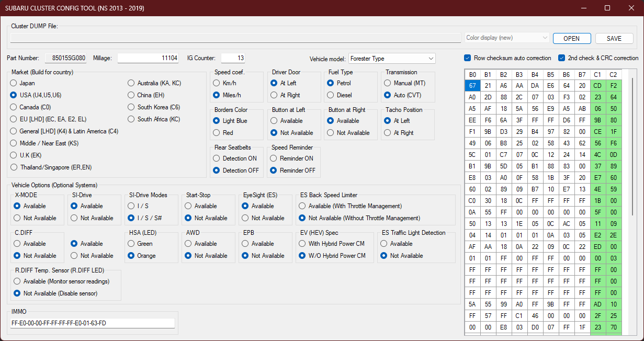Select Red borders color
Screen dimensions: 644x341
coord(217,133)
